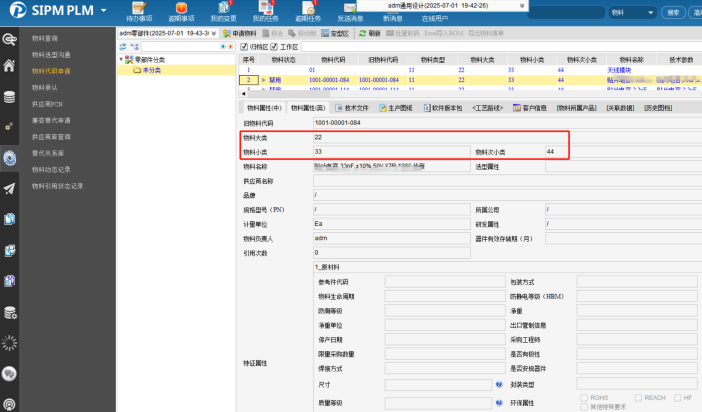Click the small orange gears sidebar icon
The image size is (702, 412).
click(9, 127)
